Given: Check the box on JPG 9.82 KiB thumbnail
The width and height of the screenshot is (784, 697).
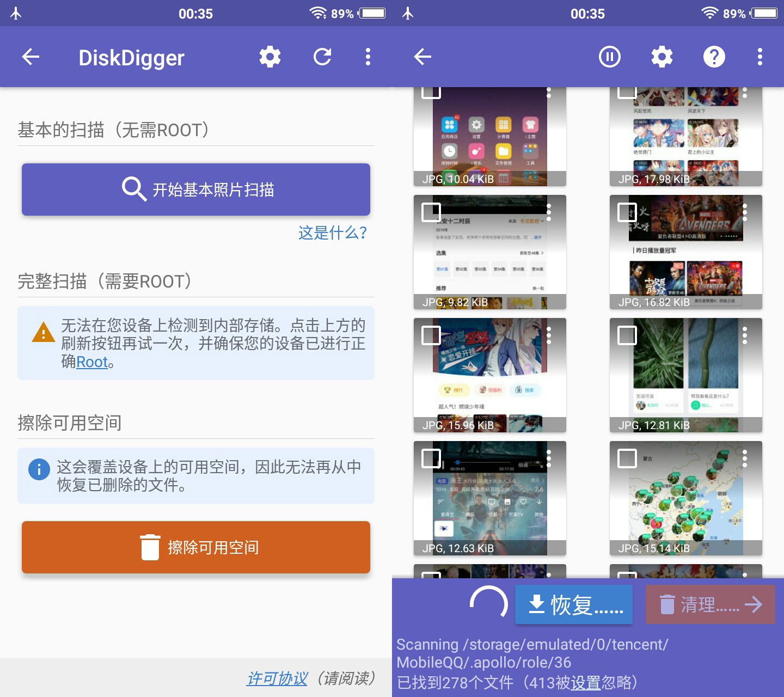Looking at the screenshot, I should [x=431, y=212].
